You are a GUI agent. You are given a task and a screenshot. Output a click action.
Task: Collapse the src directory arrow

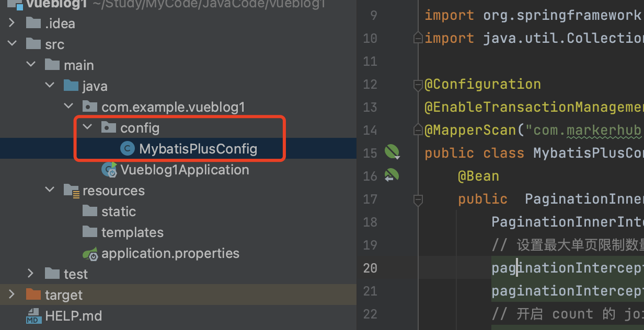(x=12, y=44)
